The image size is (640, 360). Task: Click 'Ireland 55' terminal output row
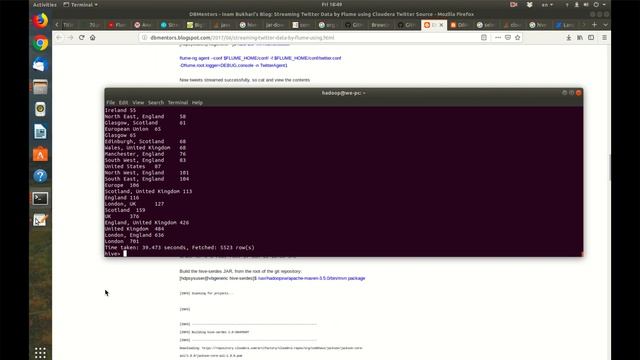pyautogui.click(x=120, y=110)
